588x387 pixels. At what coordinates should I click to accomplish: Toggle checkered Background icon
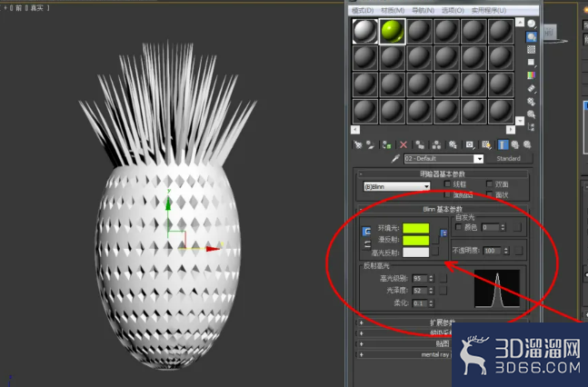pyautogui.click(x=532, y=49)
